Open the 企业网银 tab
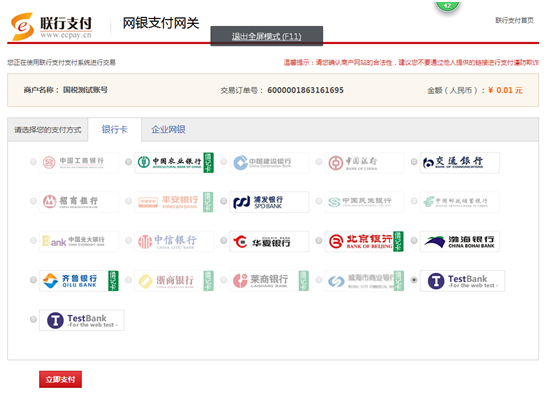This screenshot has height=417, width=557. pos(168,130)
